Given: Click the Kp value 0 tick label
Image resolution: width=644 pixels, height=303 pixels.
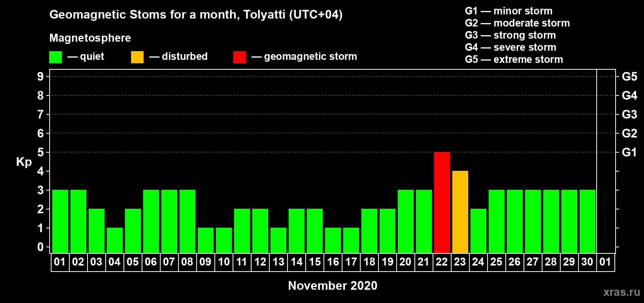Looking at the screenshot, I should 41,247.
